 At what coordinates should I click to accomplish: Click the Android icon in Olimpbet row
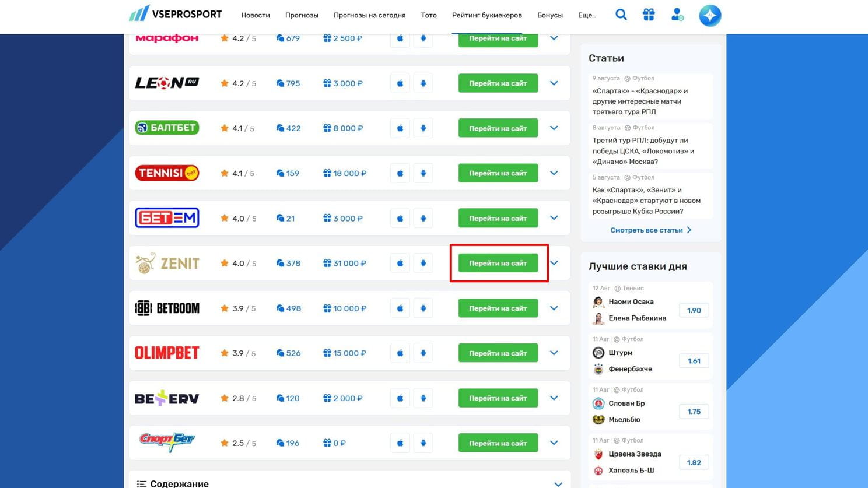coord(423,353)
